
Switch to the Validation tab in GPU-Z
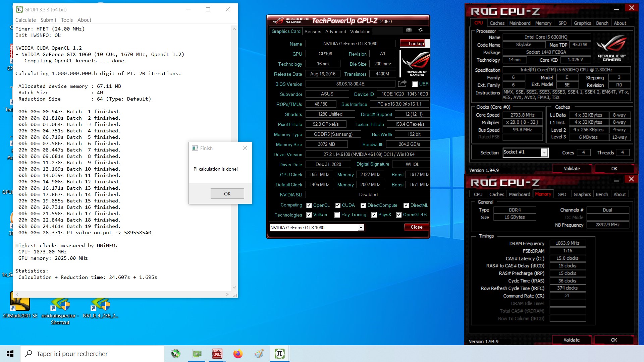click(x=360, y=32)
